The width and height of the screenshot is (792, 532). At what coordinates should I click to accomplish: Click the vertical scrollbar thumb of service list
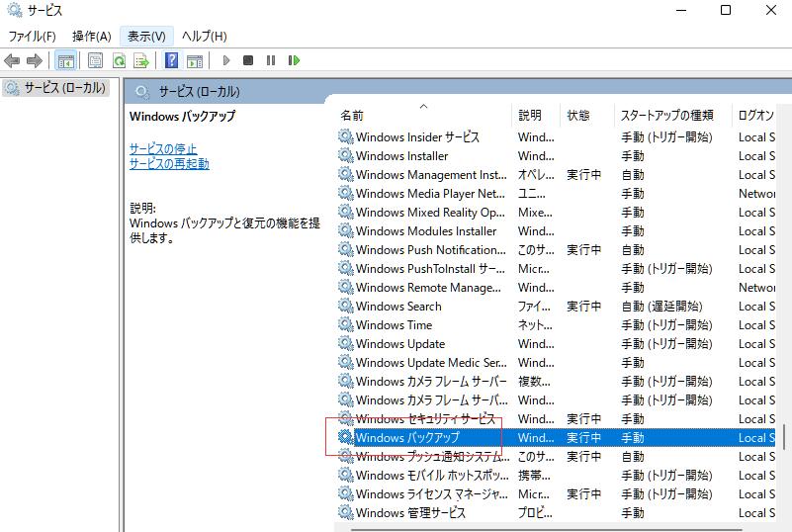point(784,437)
